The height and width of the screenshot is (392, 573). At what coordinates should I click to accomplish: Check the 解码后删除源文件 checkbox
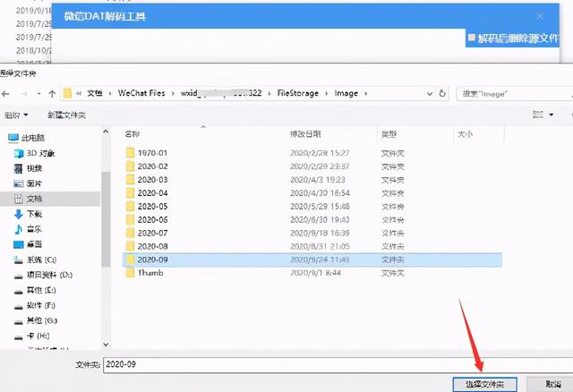(472, 38)
